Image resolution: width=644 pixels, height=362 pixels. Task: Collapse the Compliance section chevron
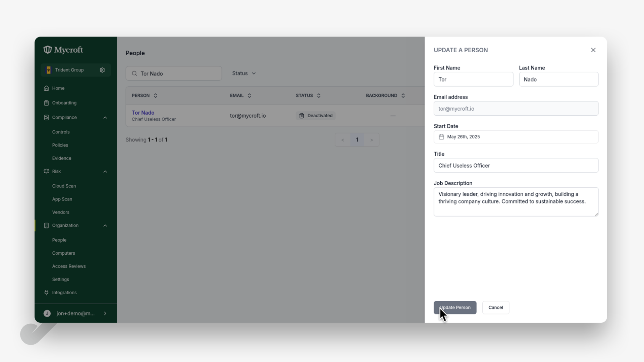(x=105, y=118)
